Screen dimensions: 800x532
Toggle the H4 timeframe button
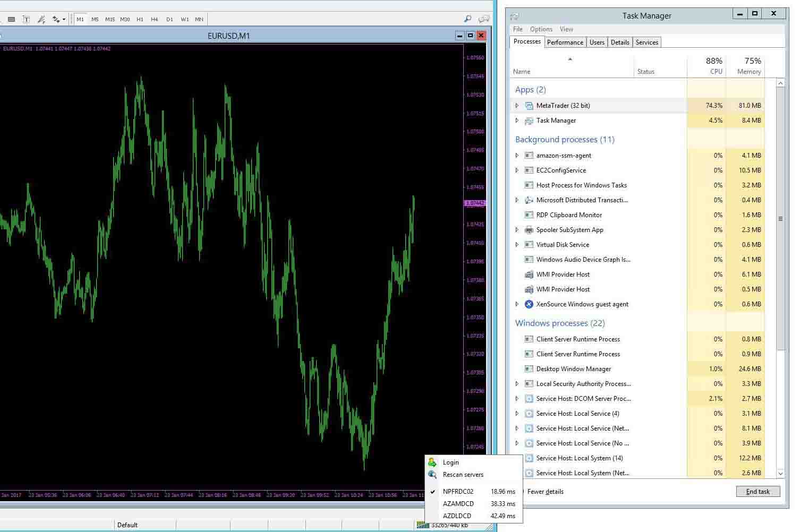click(x=155, y=19)
